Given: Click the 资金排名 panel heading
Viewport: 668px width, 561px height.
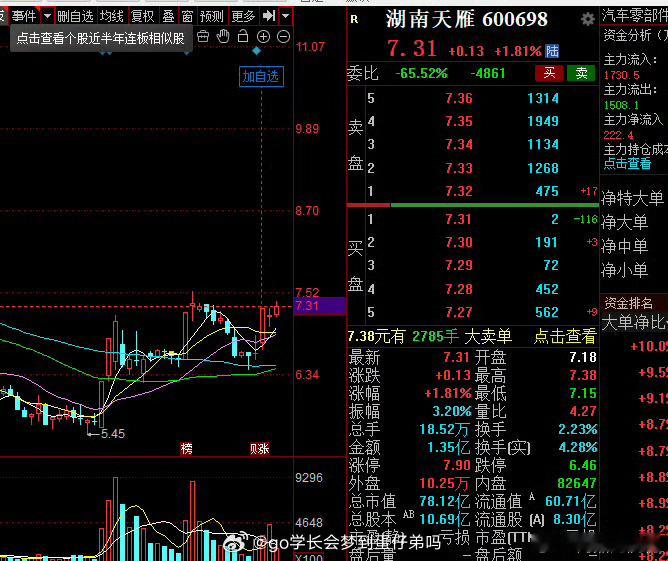Looking at the screenshot, I should (628, 303).
